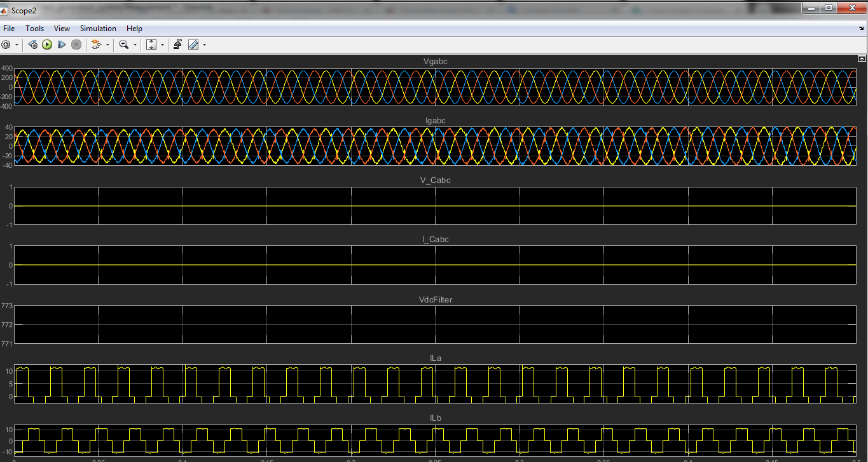
Task: Select the Zoom magnifier tool
Action: [124, 44]
